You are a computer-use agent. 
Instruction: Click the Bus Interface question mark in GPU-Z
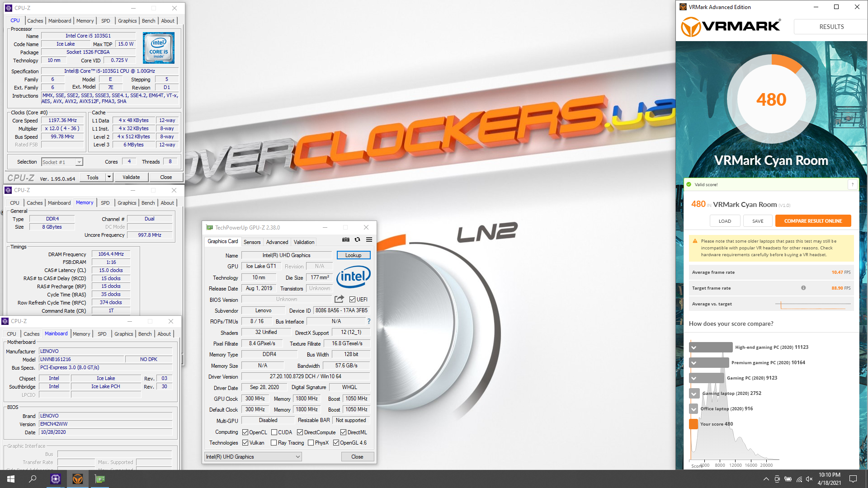tap(369, 321)
